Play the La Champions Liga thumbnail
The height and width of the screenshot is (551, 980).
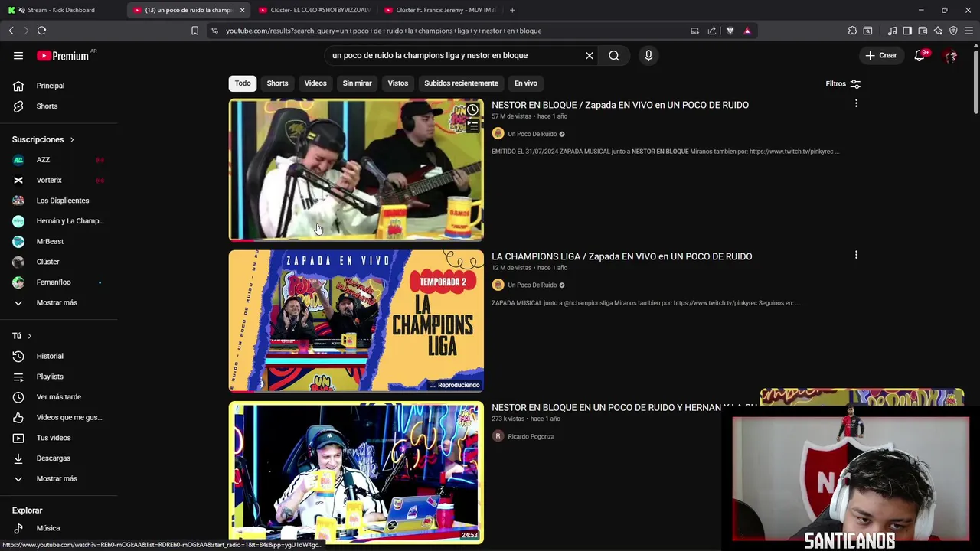pos(356,321)
